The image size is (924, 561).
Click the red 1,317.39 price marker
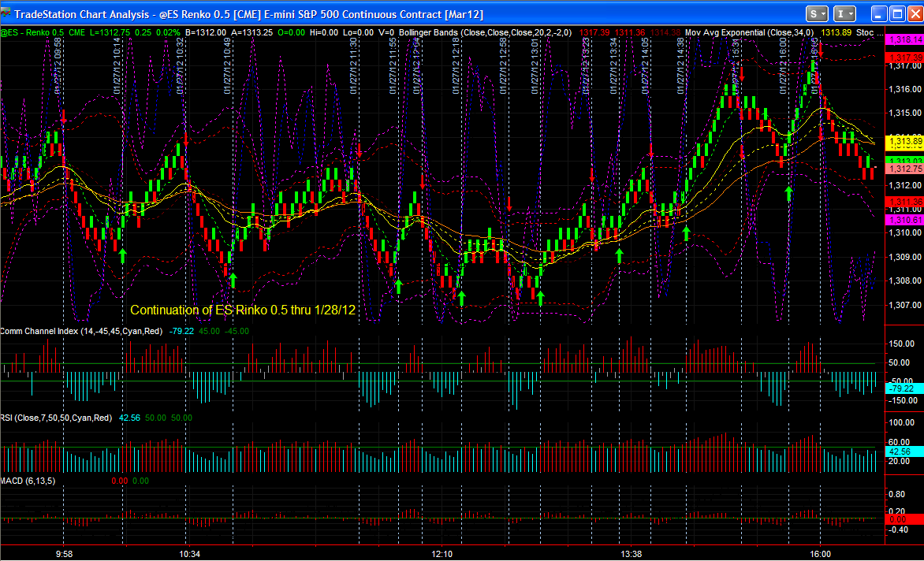904,58
